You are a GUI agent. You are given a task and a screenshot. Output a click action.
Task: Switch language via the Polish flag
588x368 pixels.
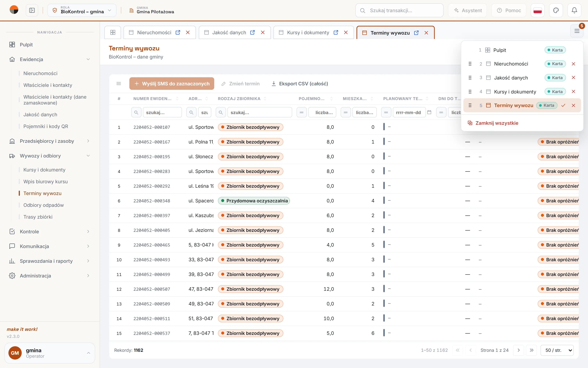[537, 10]
